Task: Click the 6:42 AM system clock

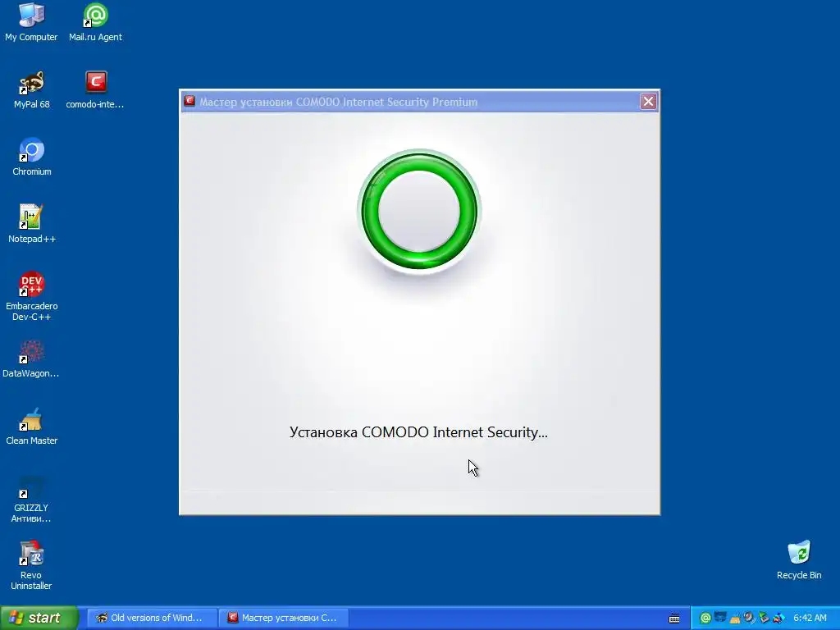Action: point(810,619)
